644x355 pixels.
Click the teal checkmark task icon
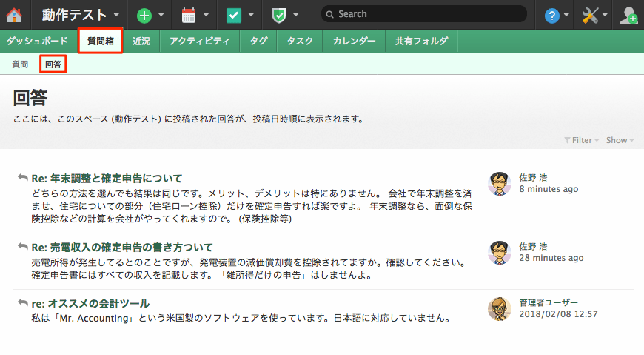point(233,15)
